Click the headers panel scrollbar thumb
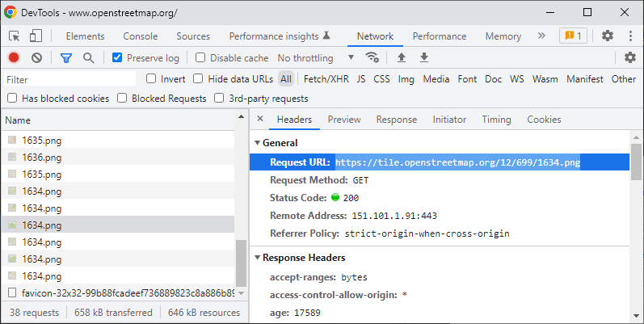The width and height of the screenshot is (644, 324). 636,162
